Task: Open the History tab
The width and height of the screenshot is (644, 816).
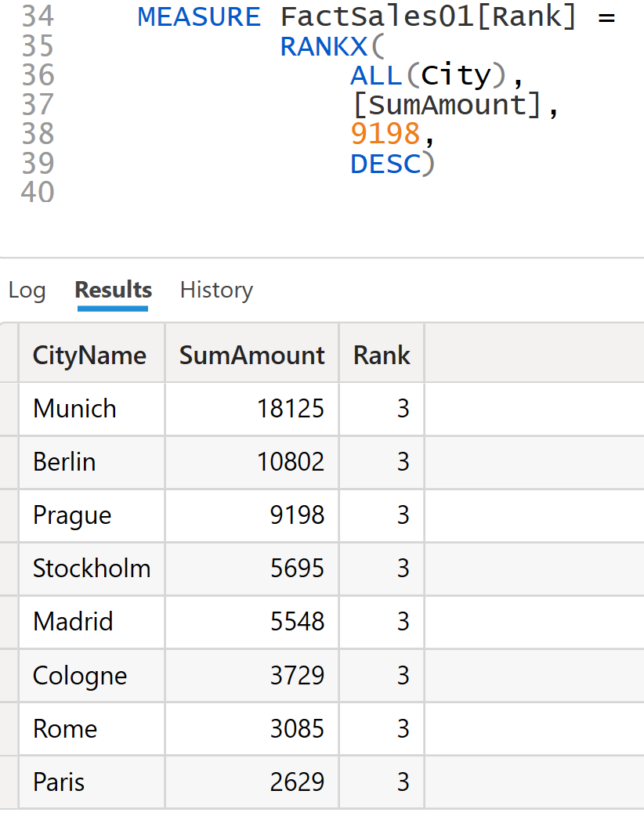Action: [216, 291]
